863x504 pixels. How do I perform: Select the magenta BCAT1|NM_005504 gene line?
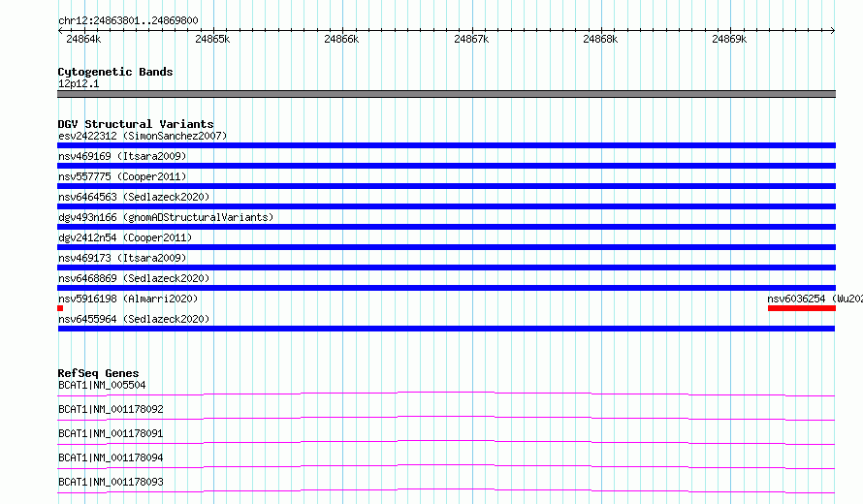click(446, 394)
